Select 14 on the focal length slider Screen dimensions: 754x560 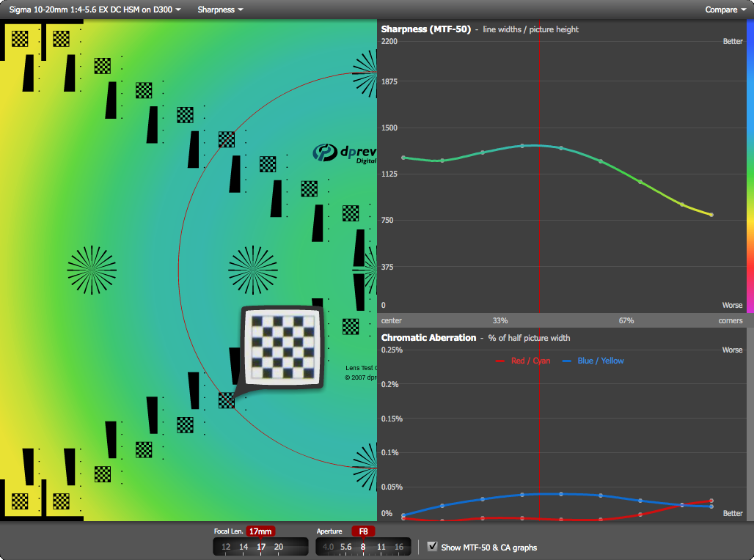[x=244, y=547]
